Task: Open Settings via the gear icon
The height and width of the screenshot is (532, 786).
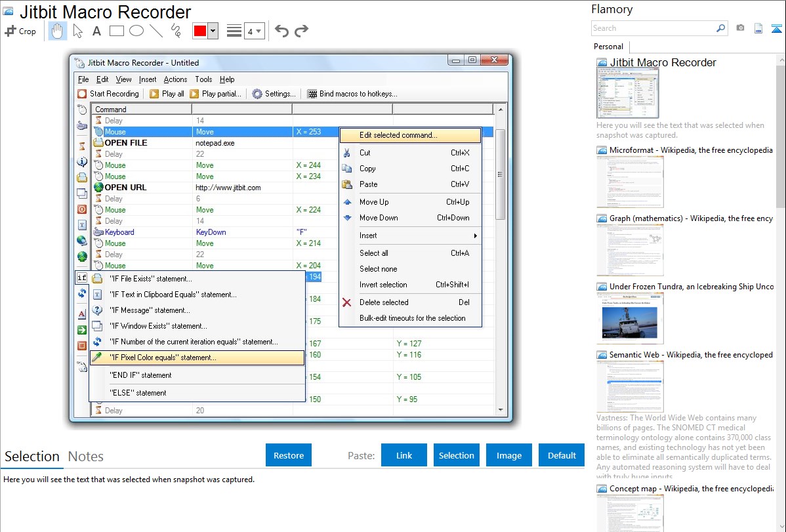Action: (x=256, y=93)
